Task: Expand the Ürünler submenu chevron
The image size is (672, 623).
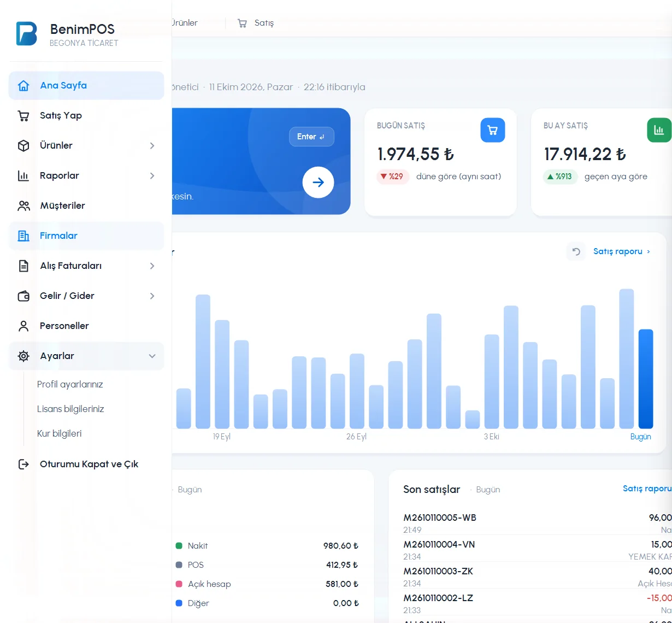Action: [152, 146]
